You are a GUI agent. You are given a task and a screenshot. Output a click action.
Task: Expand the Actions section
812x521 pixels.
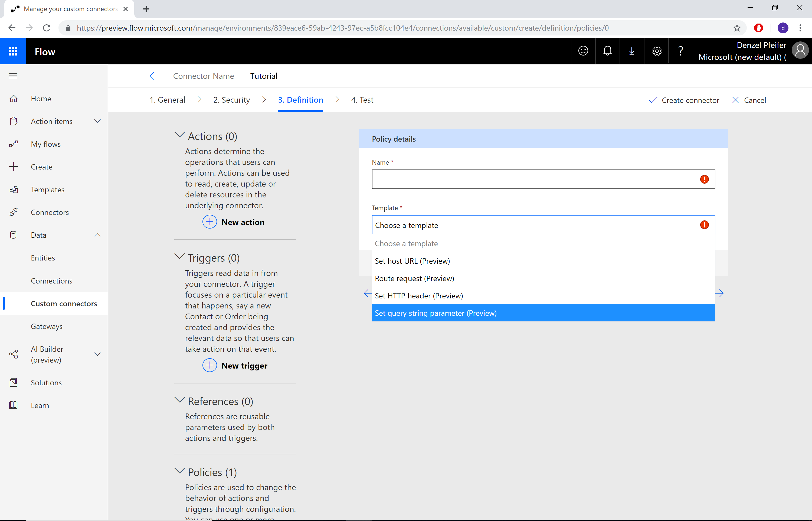(179, 136)
